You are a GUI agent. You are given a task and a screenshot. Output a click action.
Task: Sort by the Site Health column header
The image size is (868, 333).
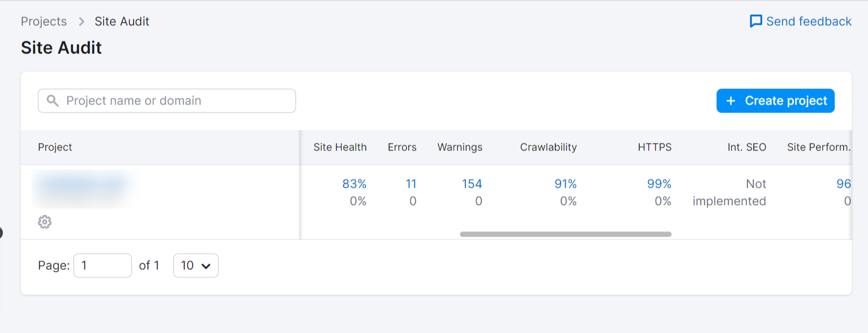(x=340, y=148)
